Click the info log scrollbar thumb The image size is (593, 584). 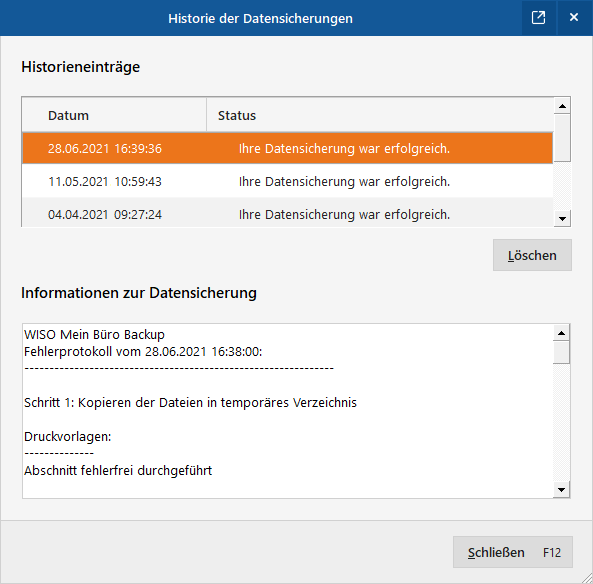[x=561, y=352]
